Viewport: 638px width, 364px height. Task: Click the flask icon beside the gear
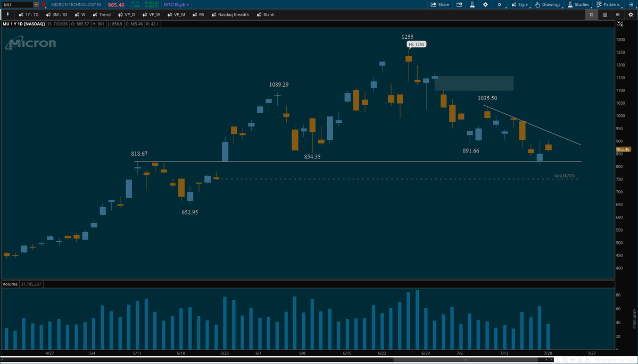pos(472,4)
